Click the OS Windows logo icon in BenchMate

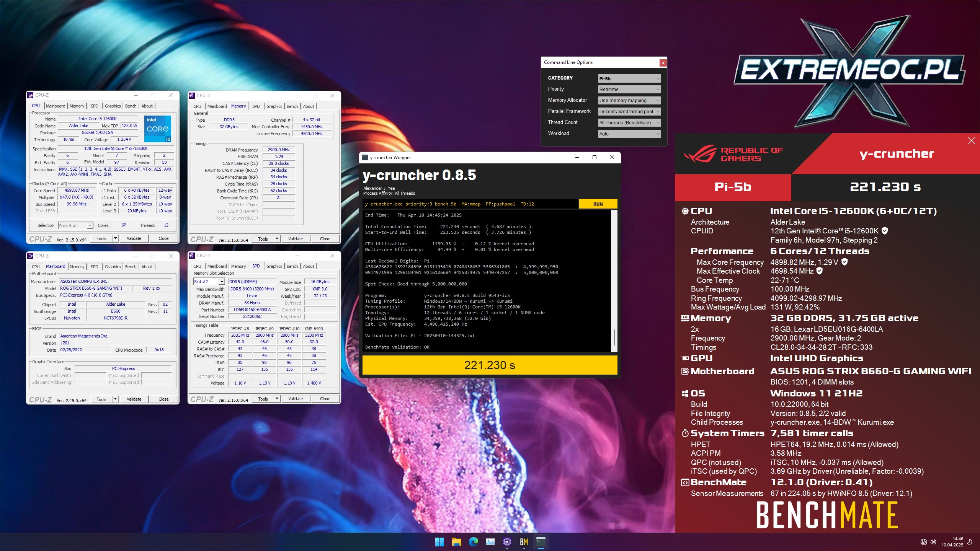coord(685,393)
